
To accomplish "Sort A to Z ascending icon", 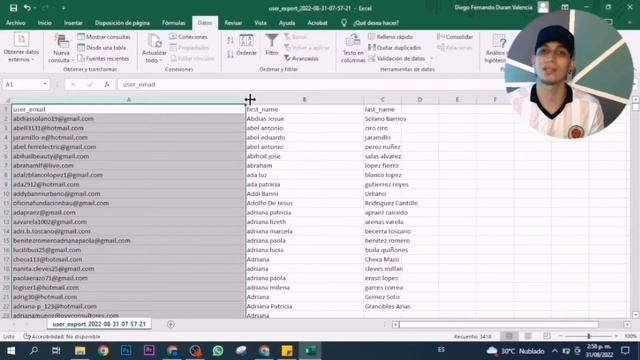I will tap(230, 40).
